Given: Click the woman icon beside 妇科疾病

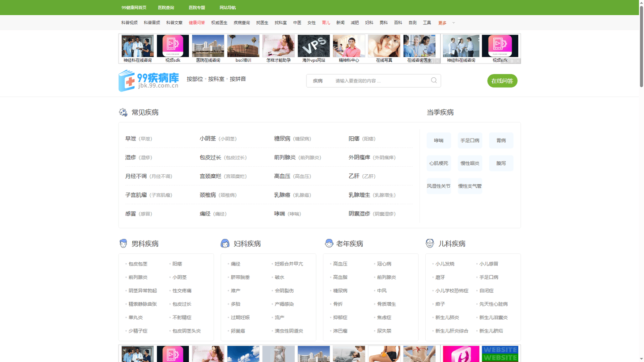Looking at the screenshot, I should point(225,244).
